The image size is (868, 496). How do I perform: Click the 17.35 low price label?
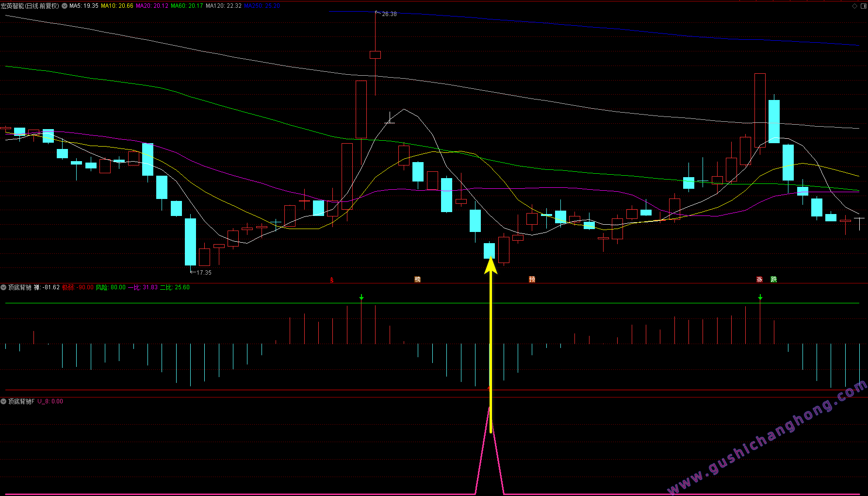[204, 273]
